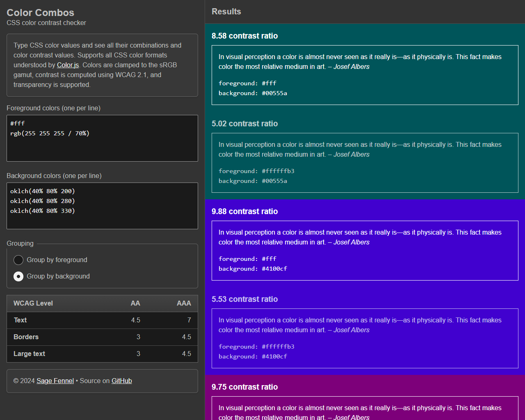Click the #fff on #00555a sample card
Screen dimensions: 525x420
365,75
